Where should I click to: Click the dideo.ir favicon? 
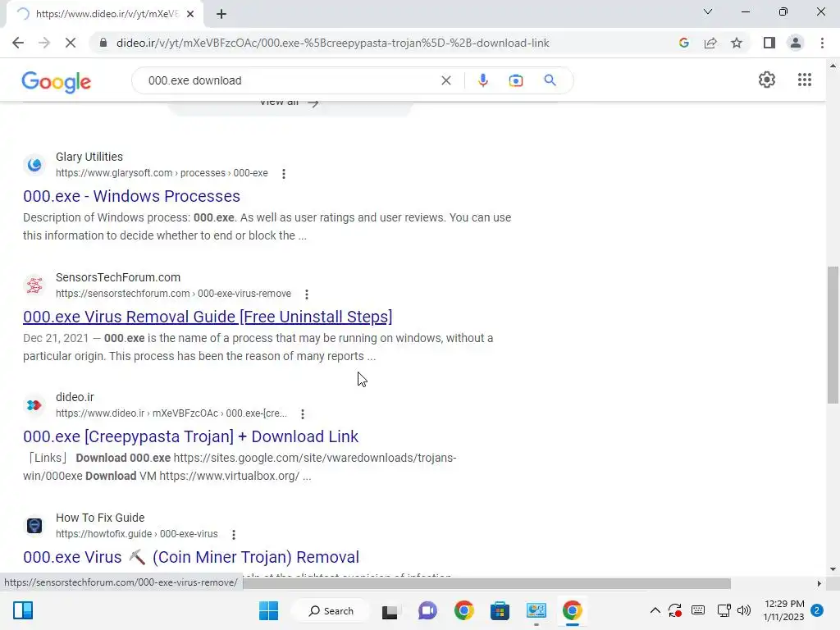coord(34,405)
